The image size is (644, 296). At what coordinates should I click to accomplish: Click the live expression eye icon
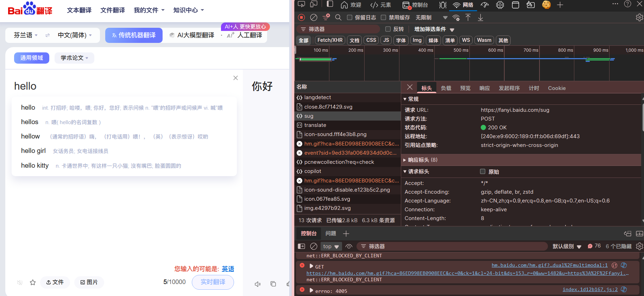click(349, 246)
